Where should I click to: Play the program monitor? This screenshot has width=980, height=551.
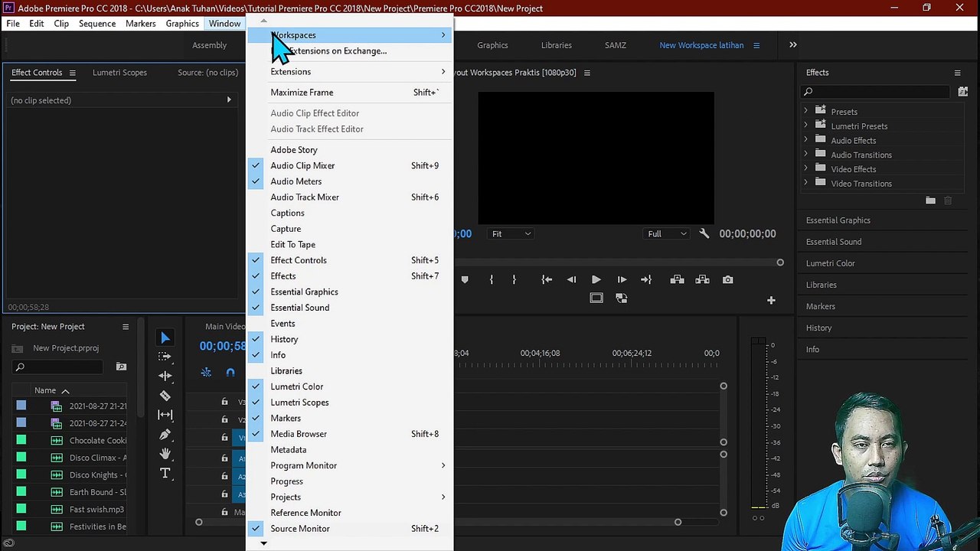[596, 279]
